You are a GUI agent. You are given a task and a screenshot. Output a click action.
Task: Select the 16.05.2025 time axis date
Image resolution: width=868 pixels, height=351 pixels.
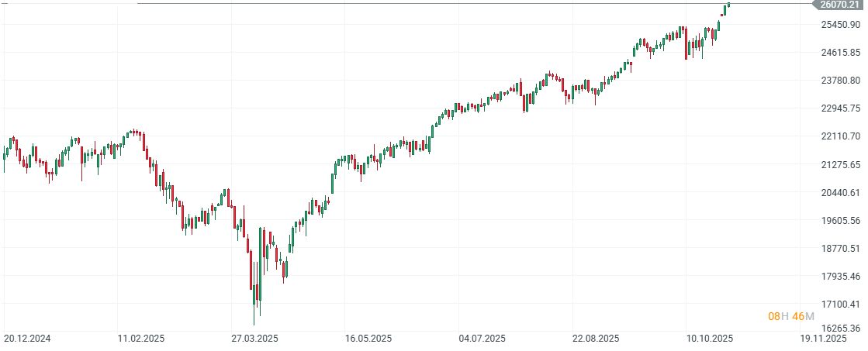(x=368, y=339)
